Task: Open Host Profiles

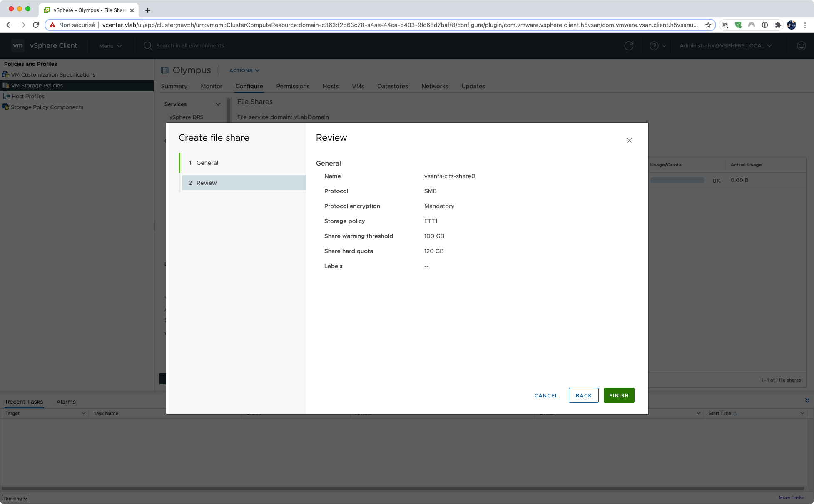Action: tap(28, 96)
